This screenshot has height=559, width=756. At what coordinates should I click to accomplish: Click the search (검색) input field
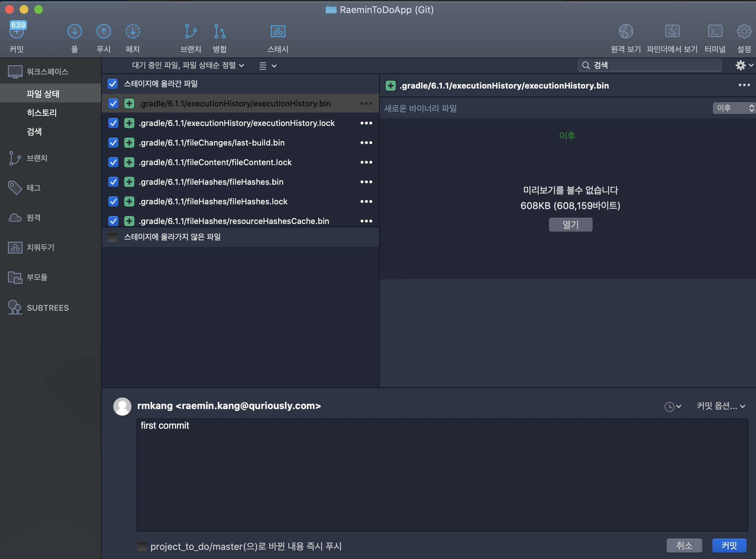point(650,65)
